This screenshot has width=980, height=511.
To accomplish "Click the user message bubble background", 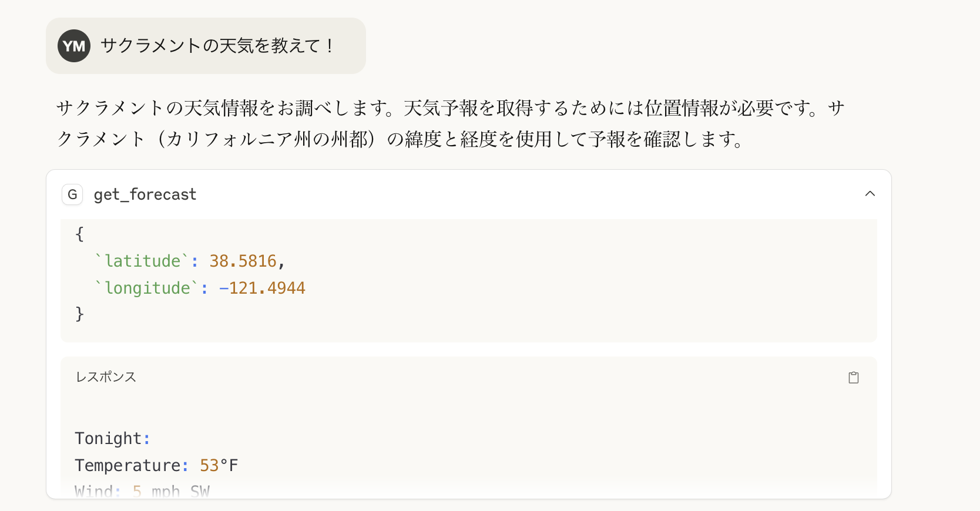I will click(x=206, y=46).
